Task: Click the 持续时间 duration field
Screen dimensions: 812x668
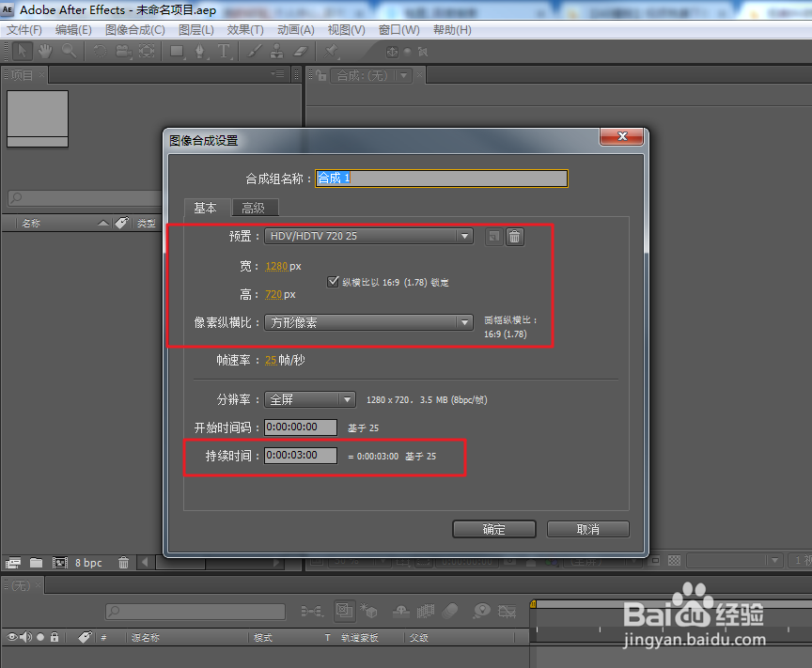Action: (301, 455)
